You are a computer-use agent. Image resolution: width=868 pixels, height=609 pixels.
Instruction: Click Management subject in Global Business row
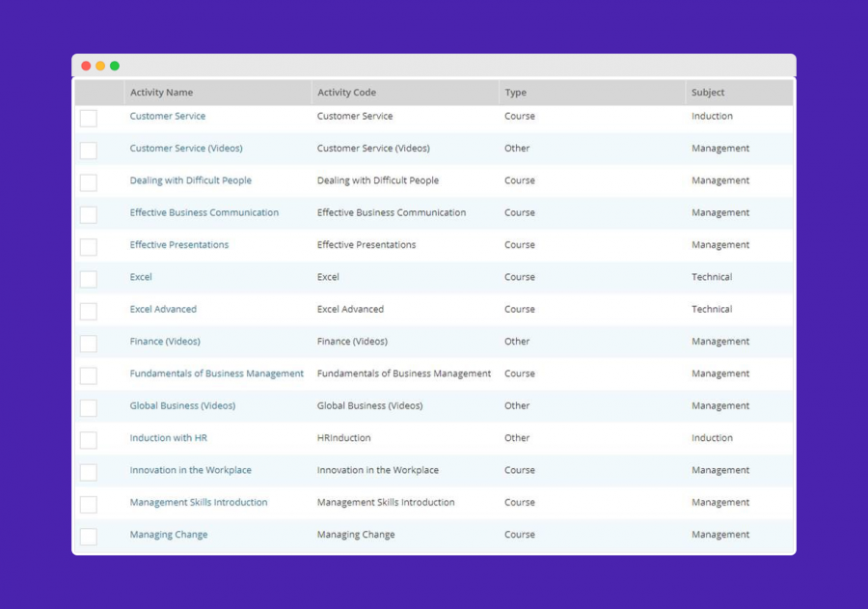coord(720,405)
